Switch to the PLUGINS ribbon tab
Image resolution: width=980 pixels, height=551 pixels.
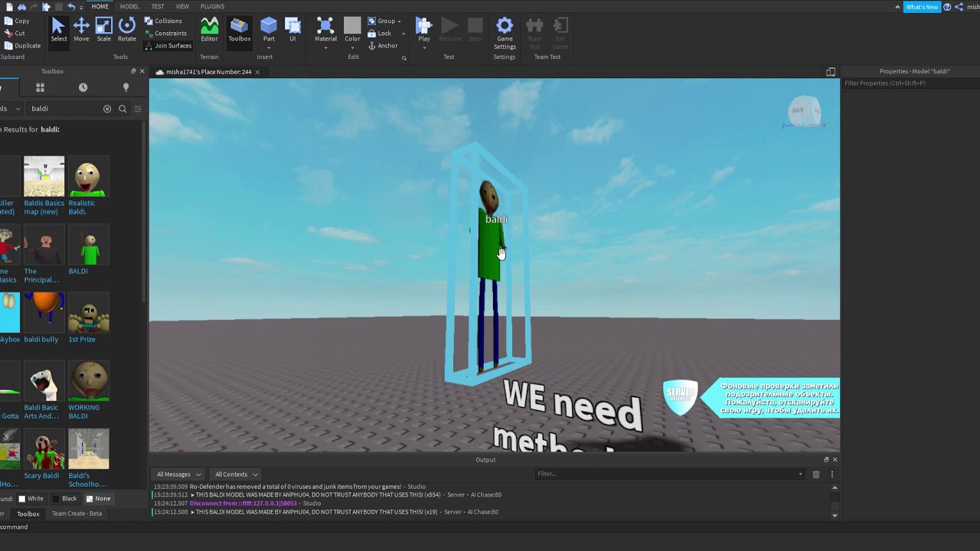(212, 6)
